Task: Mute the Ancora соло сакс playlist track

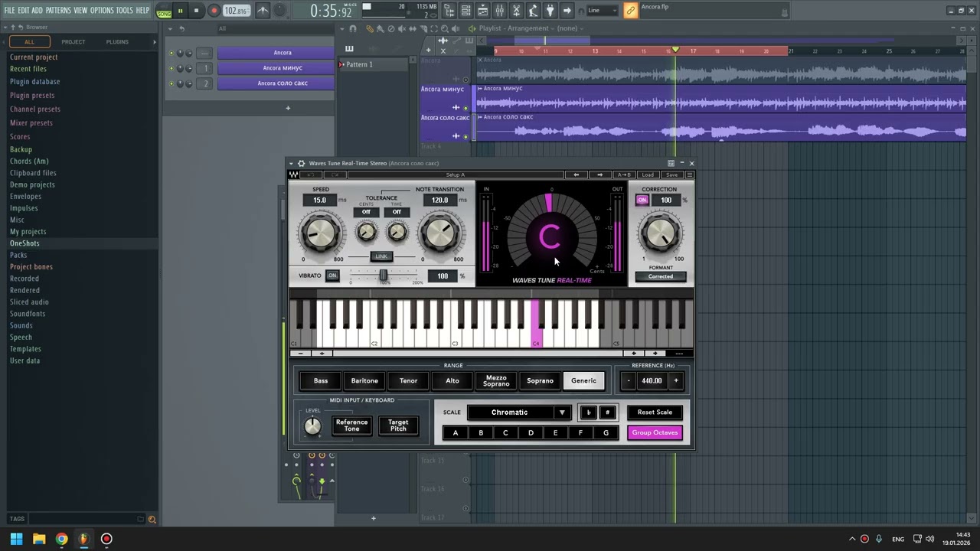Action: 465,136
